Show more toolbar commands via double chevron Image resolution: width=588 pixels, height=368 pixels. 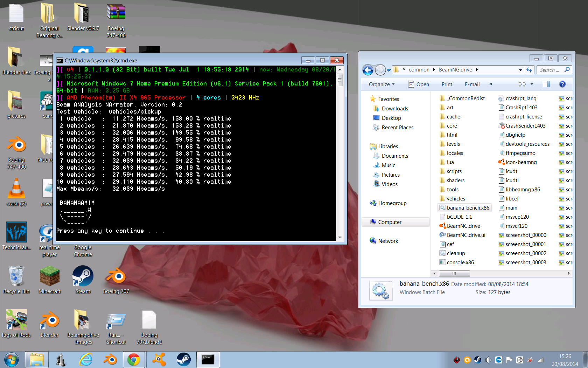tap(491, 84)
